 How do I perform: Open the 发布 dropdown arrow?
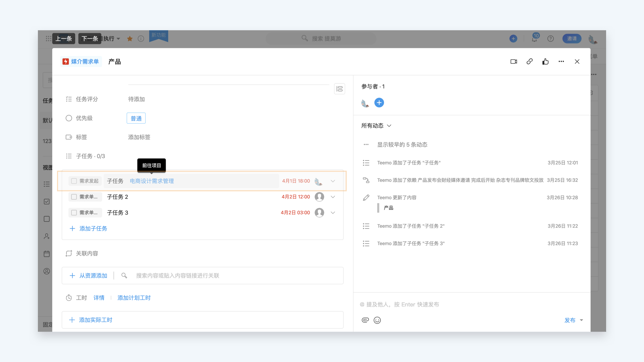[x=581, y=320]
